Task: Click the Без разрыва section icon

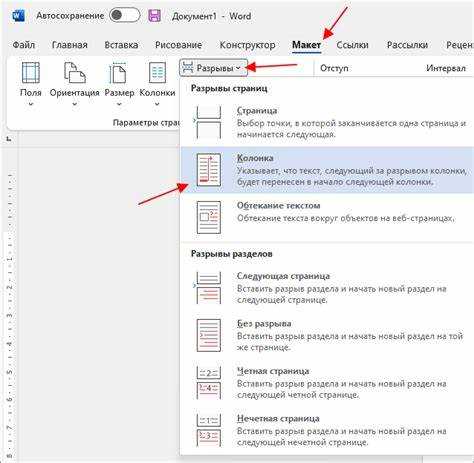Action: point(208,335)
